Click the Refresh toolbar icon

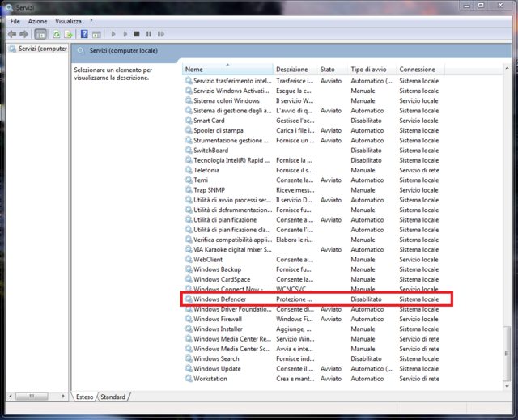(x=57, y=34)
